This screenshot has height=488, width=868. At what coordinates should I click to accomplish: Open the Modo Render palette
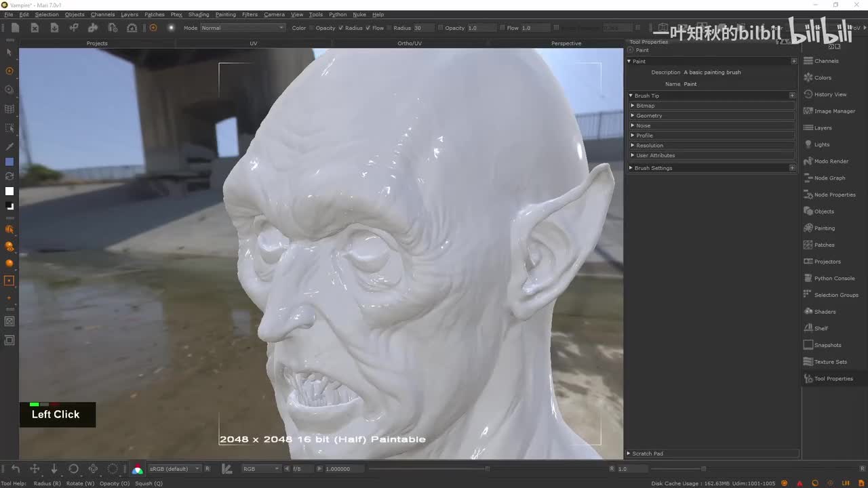[x=826, y=161]
